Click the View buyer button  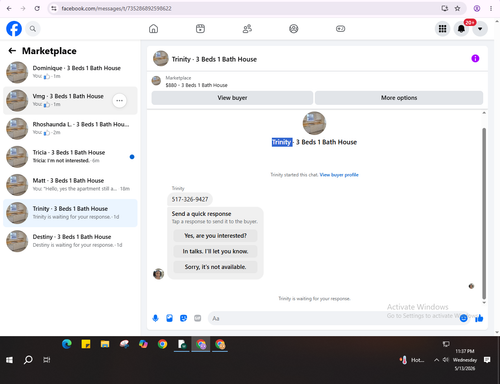232,98
